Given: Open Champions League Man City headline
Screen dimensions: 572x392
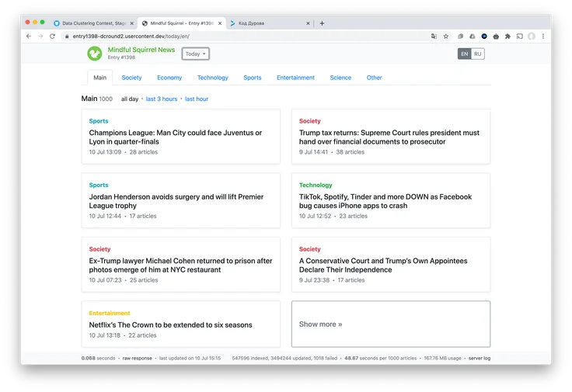Looking at the screenshot, I should pyautogui.click(x=176, y=137).
